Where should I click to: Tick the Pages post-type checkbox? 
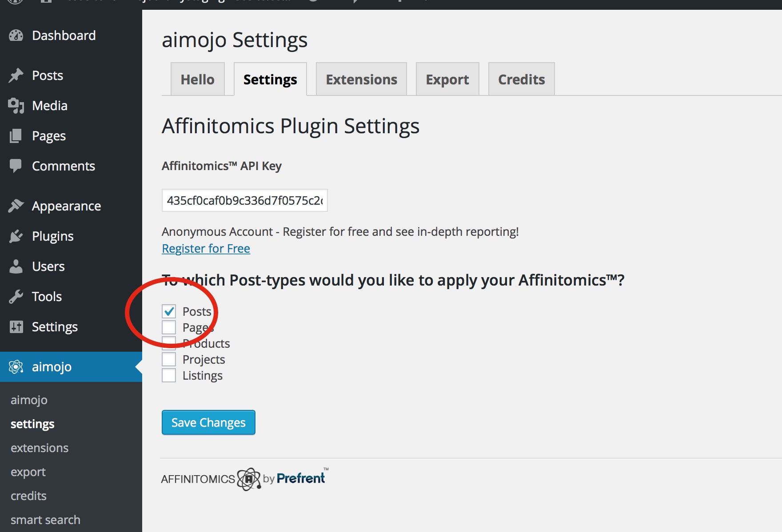(x=169, y=327)
